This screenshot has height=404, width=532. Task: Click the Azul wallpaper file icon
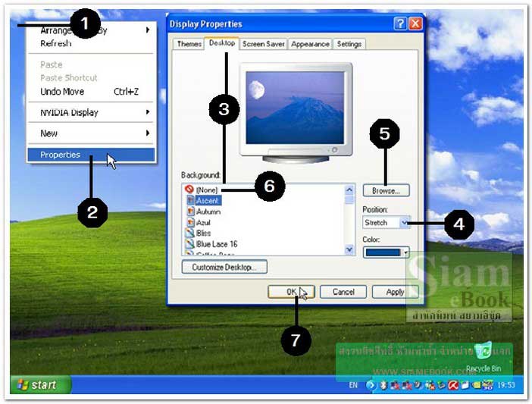tap(191, 222)
